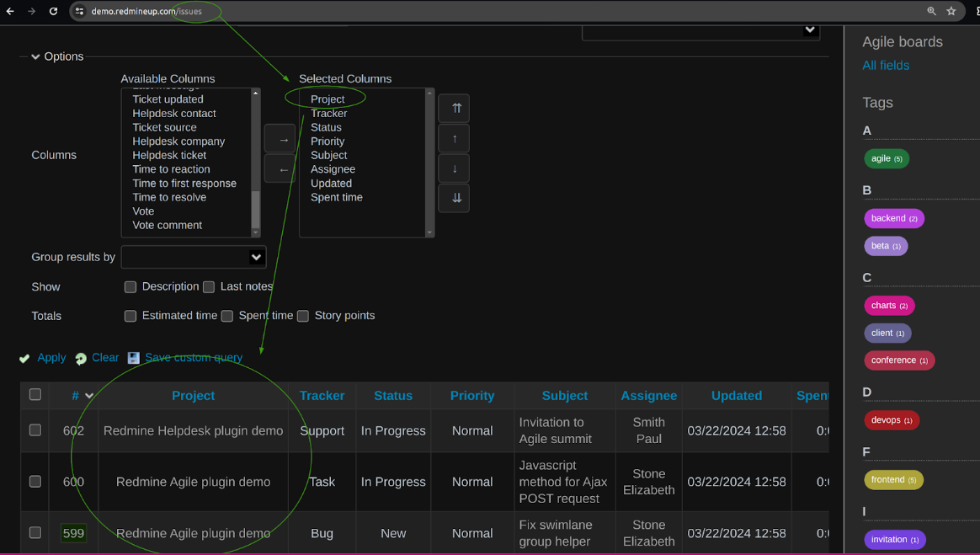The image size is (980, 555).
Task: Remove column with the left arrow button
Action: (280, 168)
